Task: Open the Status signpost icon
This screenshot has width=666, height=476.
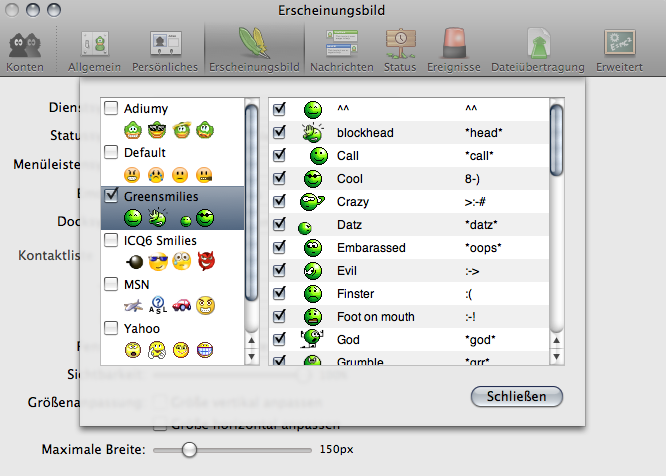Action: (x=400, y=43)
